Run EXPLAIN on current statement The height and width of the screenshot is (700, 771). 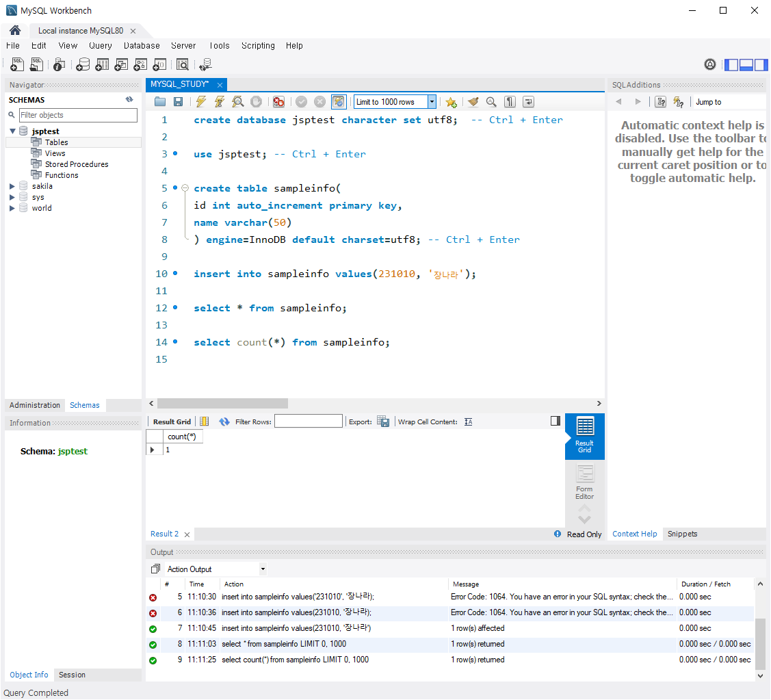coord(238,102)
